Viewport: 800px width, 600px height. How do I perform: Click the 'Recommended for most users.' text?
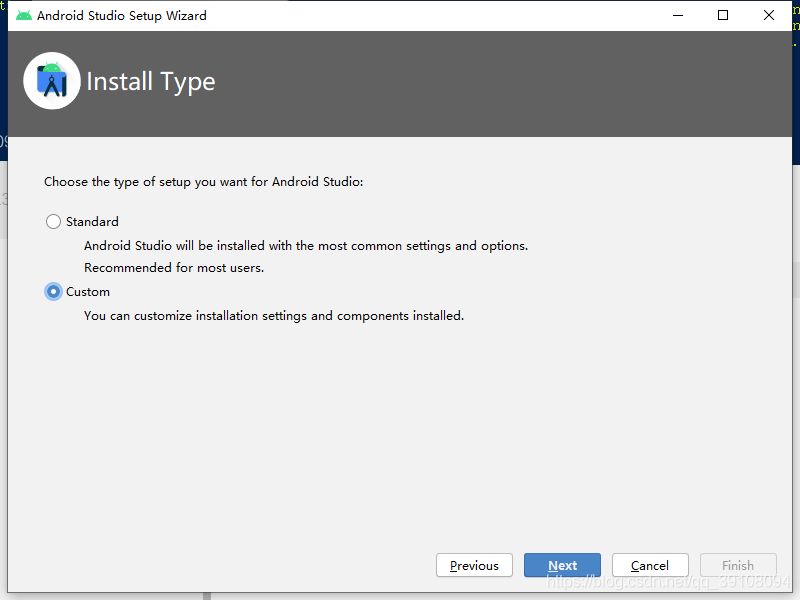point(174,268)
